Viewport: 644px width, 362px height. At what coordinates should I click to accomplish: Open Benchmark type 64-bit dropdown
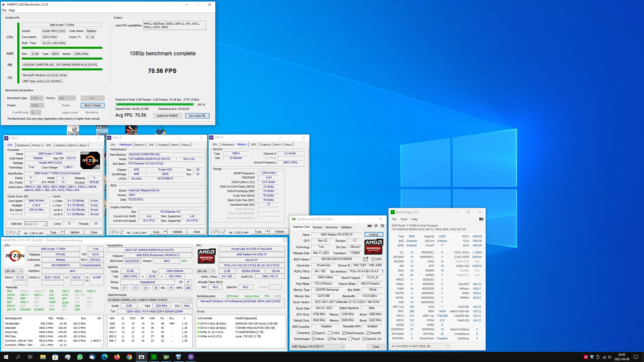37,98
